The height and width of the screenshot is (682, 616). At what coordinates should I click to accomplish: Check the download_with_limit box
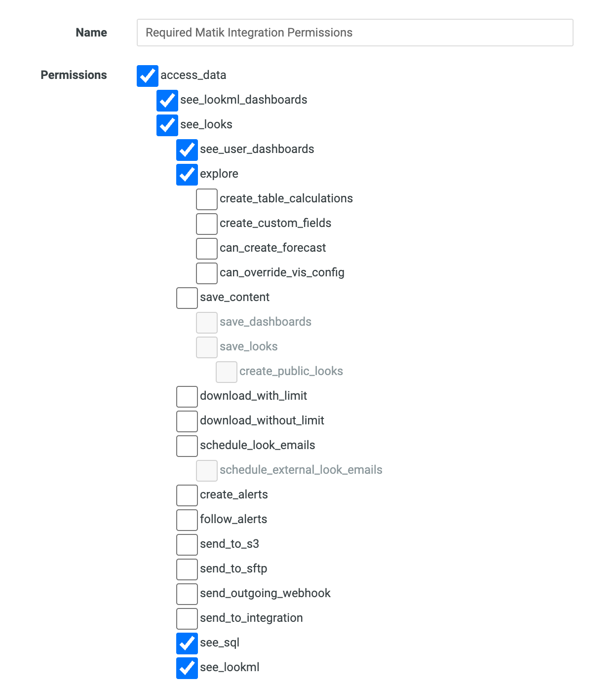[187, 396]
